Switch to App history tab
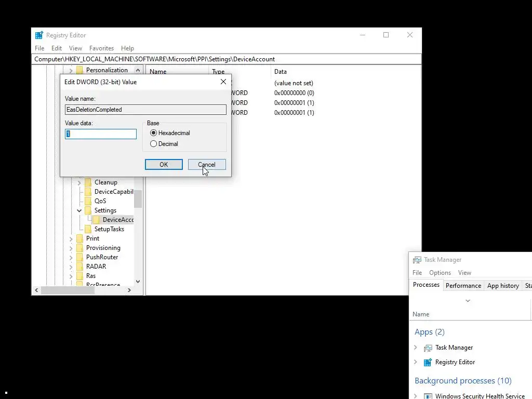The height and width of the screenshot is (399, 532). (503, 286)
